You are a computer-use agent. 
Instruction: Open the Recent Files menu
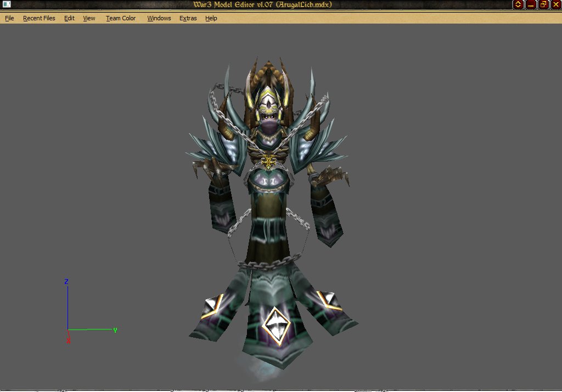[x=39, y=18]
